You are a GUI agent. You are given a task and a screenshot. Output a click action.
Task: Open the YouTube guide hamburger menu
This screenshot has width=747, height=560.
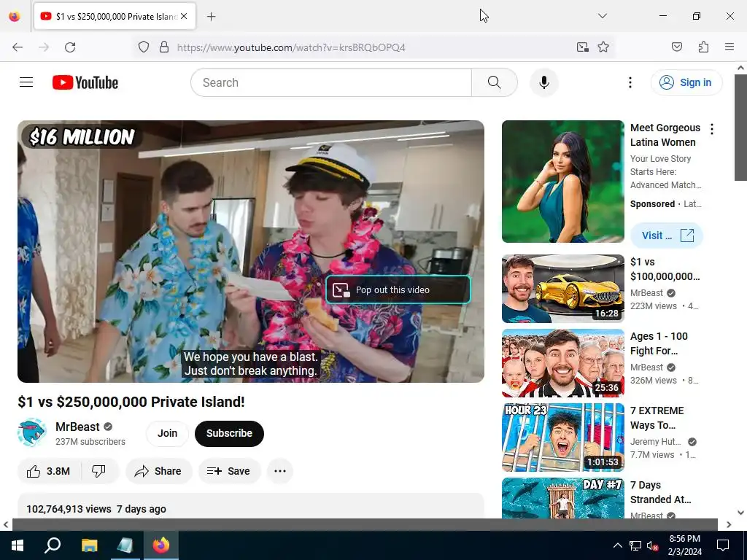coord(26,82)
